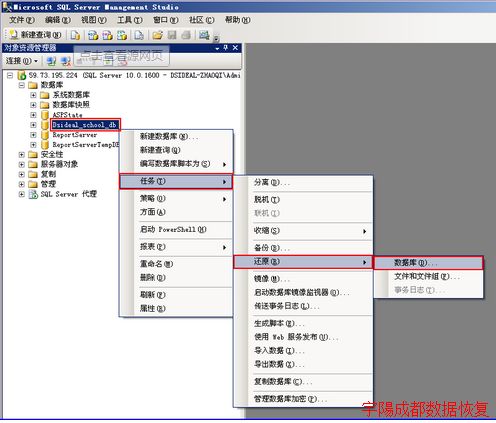The height and width of the screenshot is (423, 496).
Task: Click the Analysis Services DMX Query icon
Action: [107, 35]
